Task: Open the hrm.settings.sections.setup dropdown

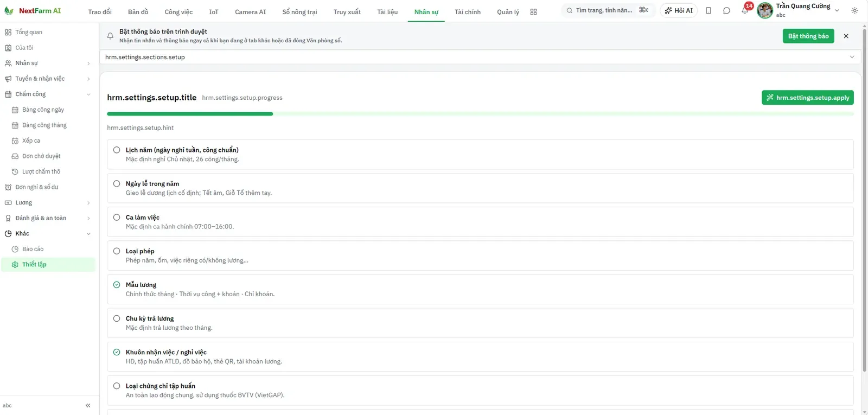Action: [x=480, y=57]
